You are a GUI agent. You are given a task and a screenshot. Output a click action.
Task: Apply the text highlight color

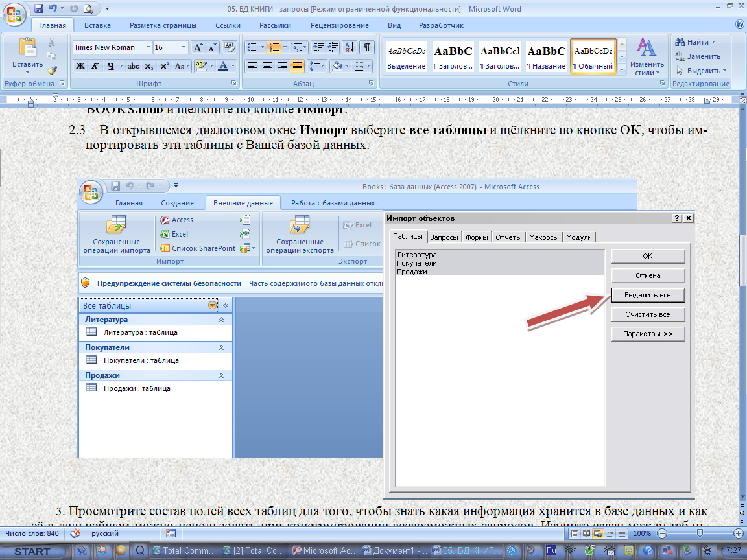click(202, 66)
